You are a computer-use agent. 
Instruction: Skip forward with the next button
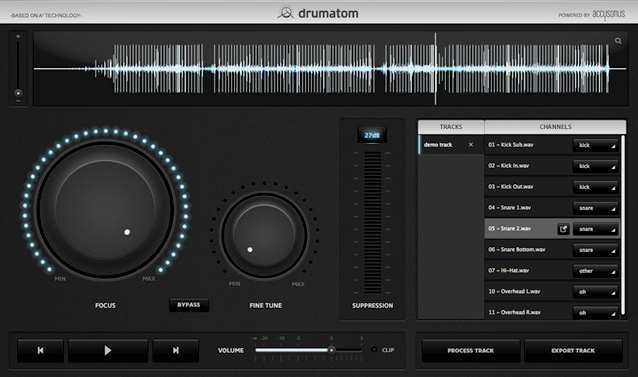click(176, 350)
